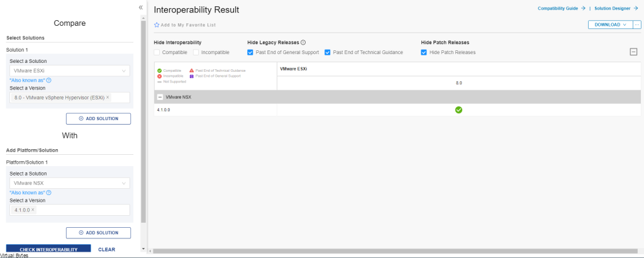Click the info icon next to Hide Legacy Releases

[303, 42]
